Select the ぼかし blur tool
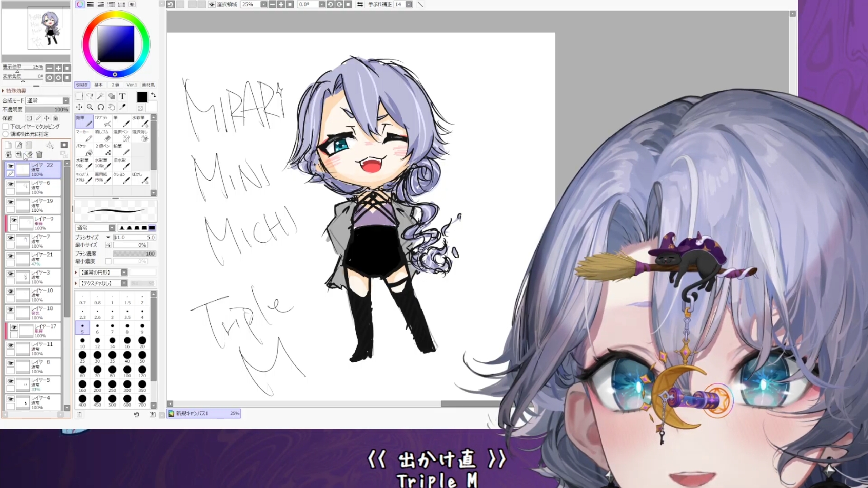 [x=140, y=178]
